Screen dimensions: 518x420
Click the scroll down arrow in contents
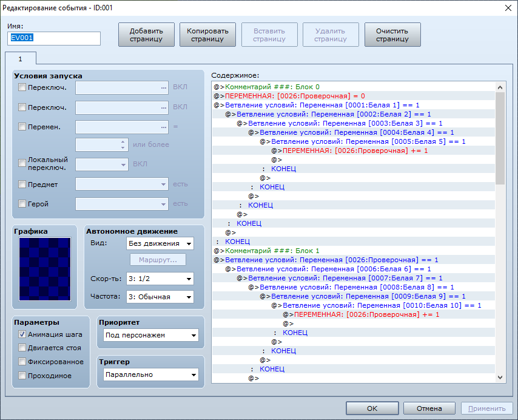click(500, 378)
